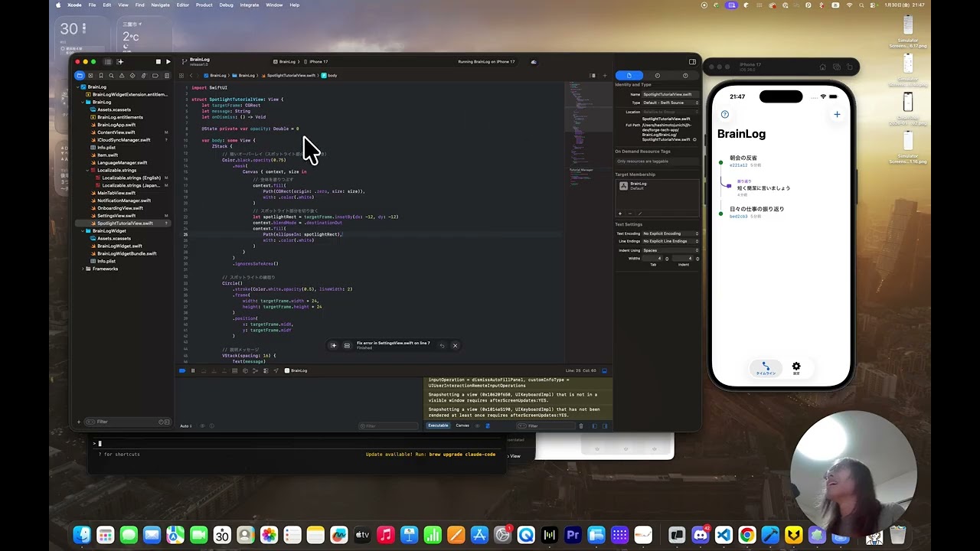Expand the Frameworks folder
The height and width of the screenshot is (551, 980).
83,269
